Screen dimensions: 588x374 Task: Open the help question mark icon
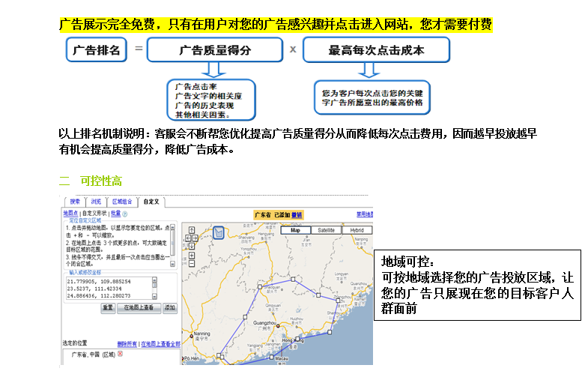click(x=124, y=214)
